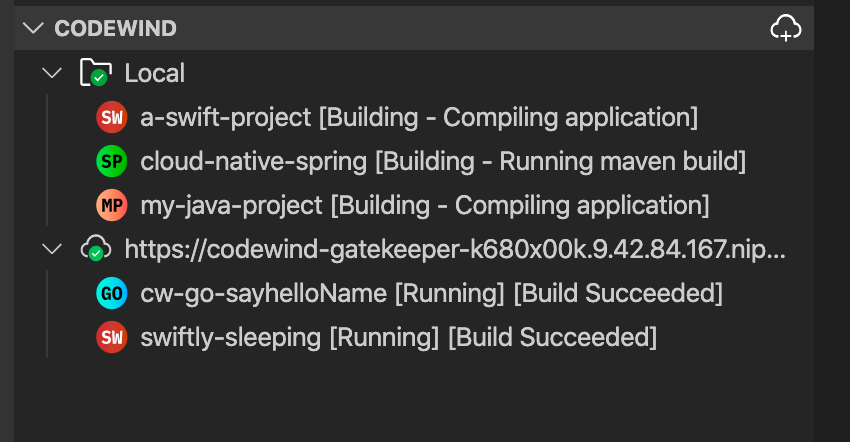Click the remote cloud connection icon

[94, 249]
